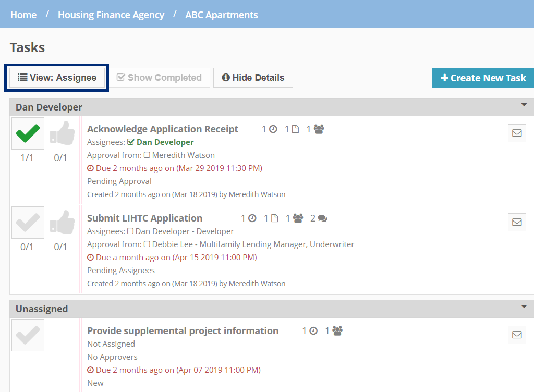
Task: Click envelope icon for Acknowledge Application Receipt
Action: (517, 133)
